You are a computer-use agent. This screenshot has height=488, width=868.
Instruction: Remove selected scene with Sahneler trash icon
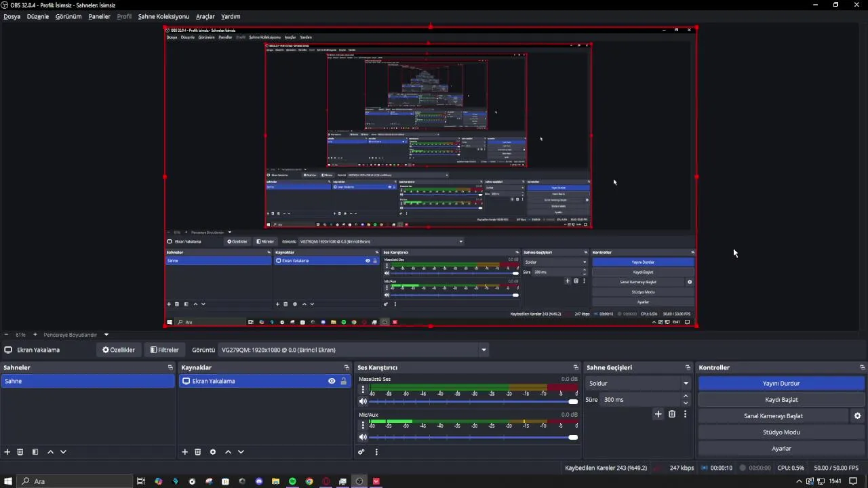pos(20,452)
